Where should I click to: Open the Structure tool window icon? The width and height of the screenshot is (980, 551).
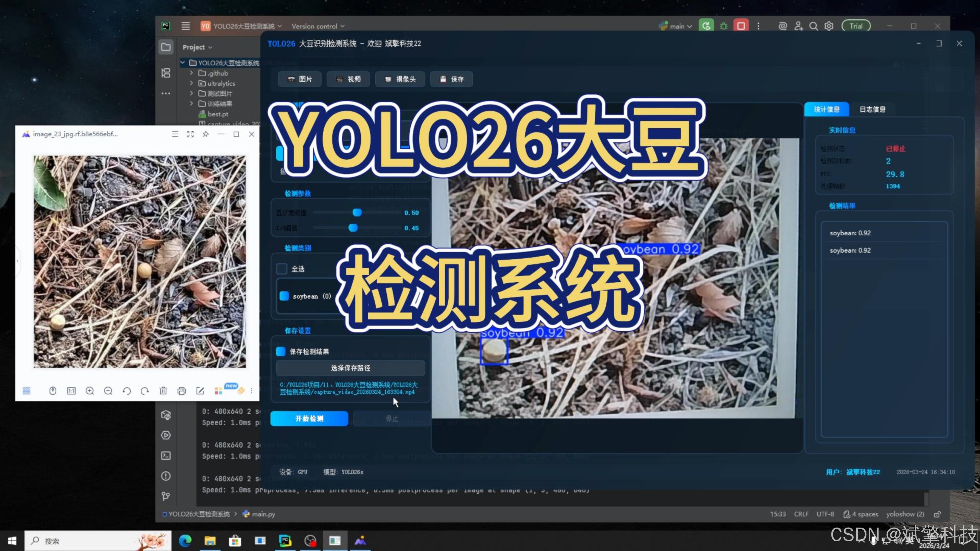(x=166, y=73)
